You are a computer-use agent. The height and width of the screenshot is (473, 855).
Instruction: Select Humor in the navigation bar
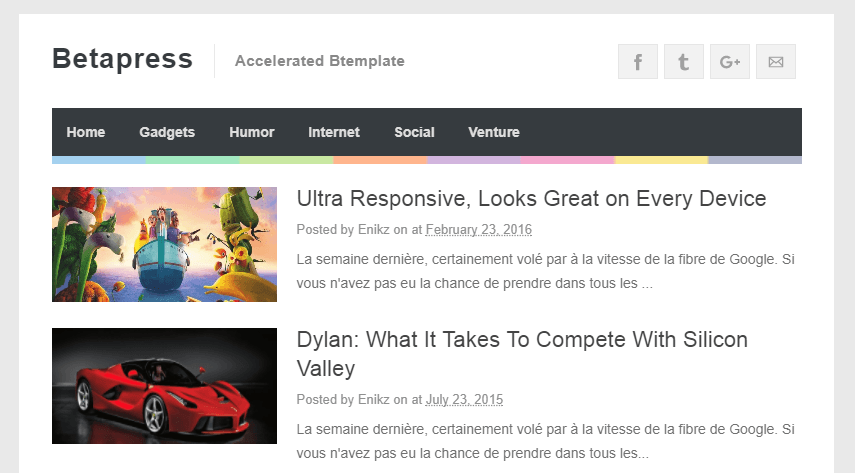(x=251, y=132)
